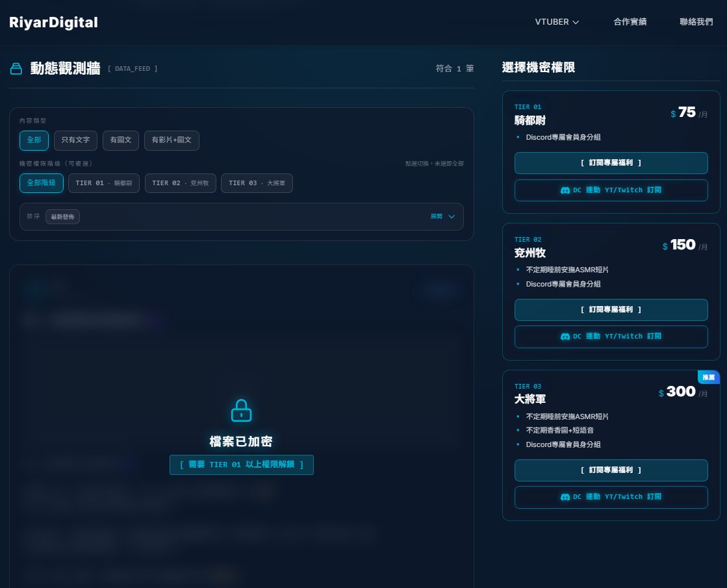Subscribe to 兗州牧 with 訂閱專屬福利
Image resolution: width=727 pixels, height=588 pixels.
[x=611, y=310]
